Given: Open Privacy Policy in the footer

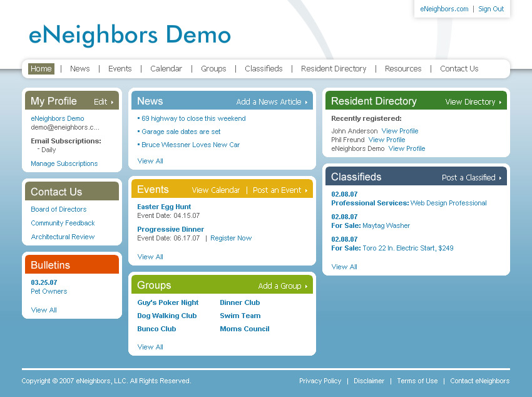Looking at the screenshot, I should (x=320, y=381).
